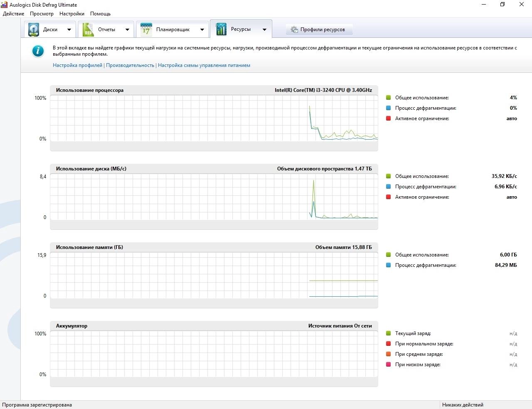Click the Reports tab document icon
Screen dimensions: 532x409
[88, 30]
